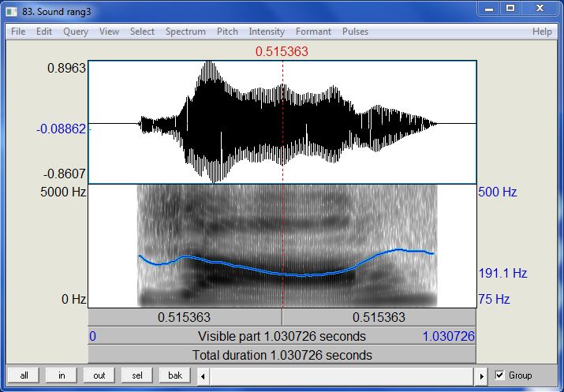Open the Edit menu
Screen dimensions: 564x392
click(44, 32)
